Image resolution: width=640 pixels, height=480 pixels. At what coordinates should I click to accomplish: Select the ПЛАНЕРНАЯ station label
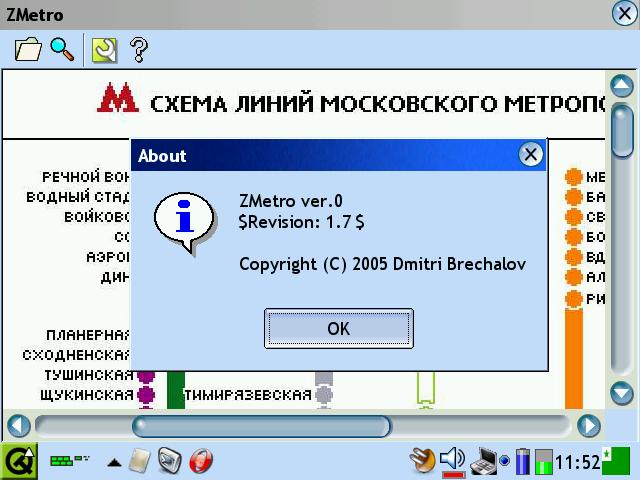click(88, 336)
